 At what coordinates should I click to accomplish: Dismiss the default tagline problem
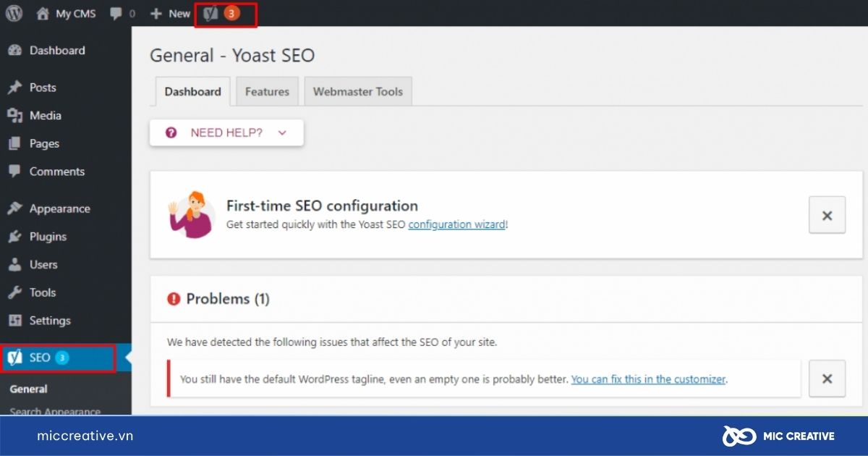click(x=827, y=379)
